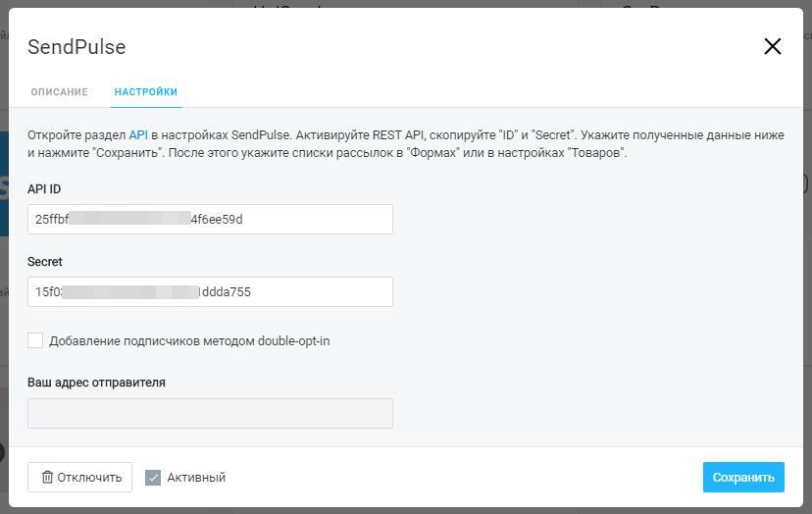Click the visible 4f6ee59d text in API ID

217,219
